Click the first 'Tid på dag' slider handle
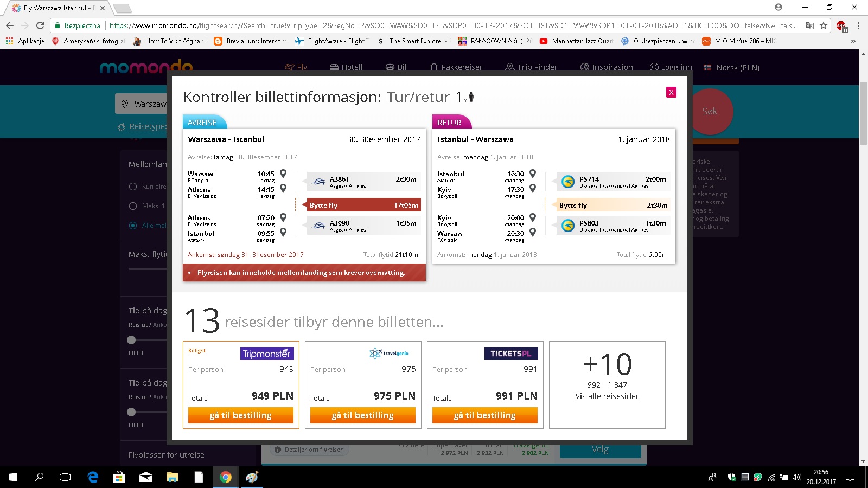 pyautogui.click(x=131, y=340)
